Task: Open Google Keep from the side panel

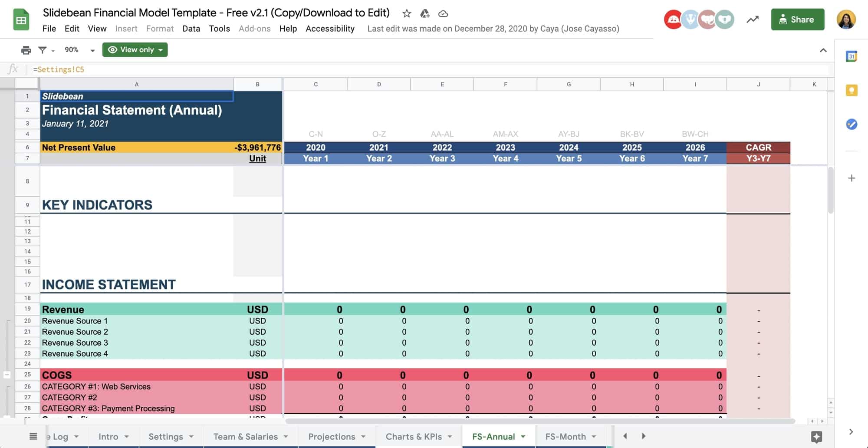Action: click(x=852, y=90)
